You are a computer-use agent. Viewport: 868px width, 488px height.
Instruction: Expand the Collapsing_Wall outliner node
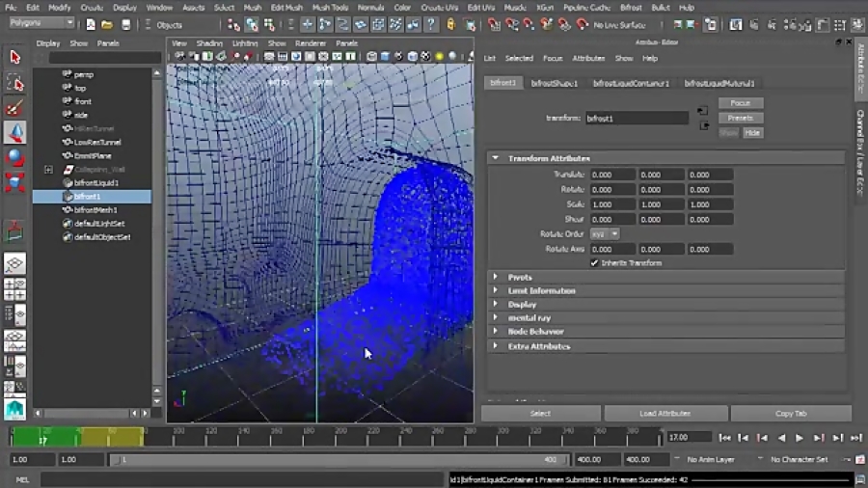[48, 170]
